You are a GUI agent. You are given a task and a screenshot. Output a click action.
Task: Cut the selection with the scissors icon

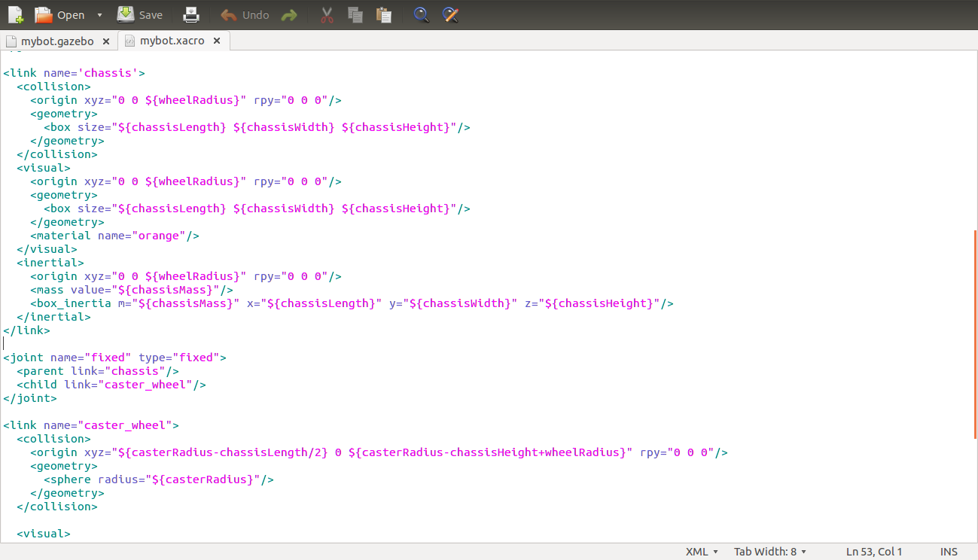click(327, 14)
